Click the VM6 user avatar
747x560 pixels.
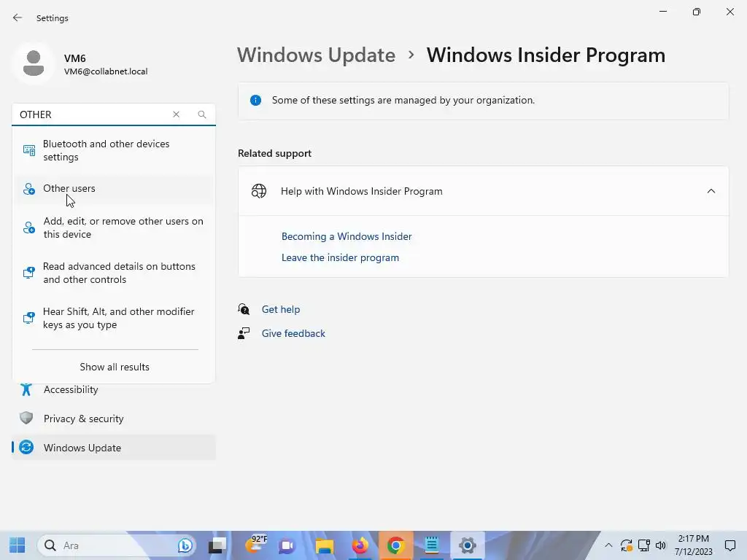tap(34, 63)
